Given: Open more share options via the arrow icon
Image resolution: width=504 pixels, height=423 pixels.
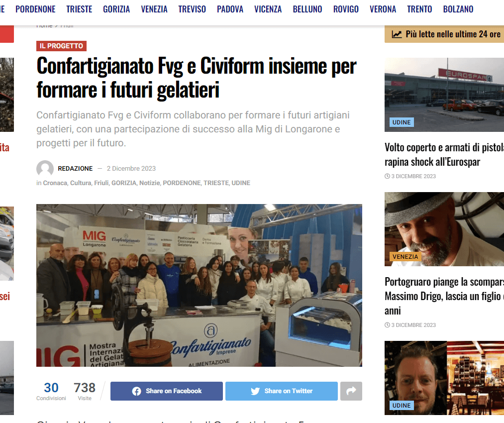Looking at the screenshot, I should pos(351,391).
